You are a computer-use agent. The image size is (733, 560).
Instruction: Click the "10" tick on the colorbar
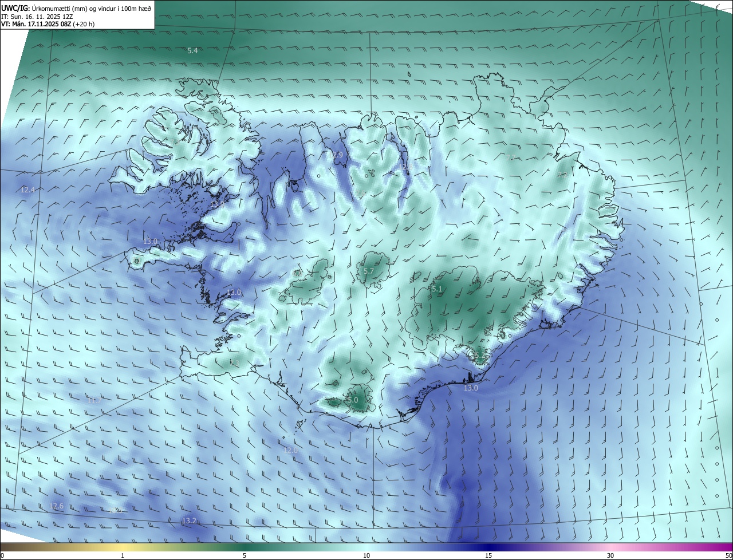[x=366, y=555]
